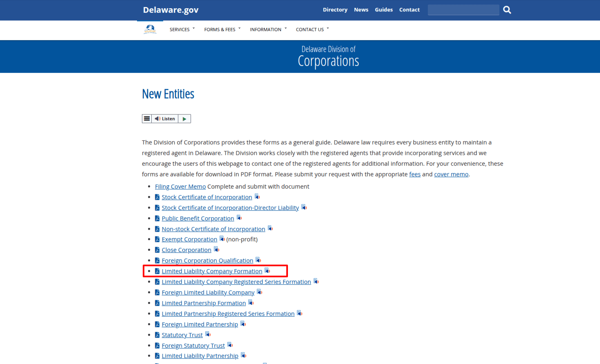Screen dimensions: 600x364
Task: Click listen icon after LLC Registered Series Formation
Action: (316, 281)
